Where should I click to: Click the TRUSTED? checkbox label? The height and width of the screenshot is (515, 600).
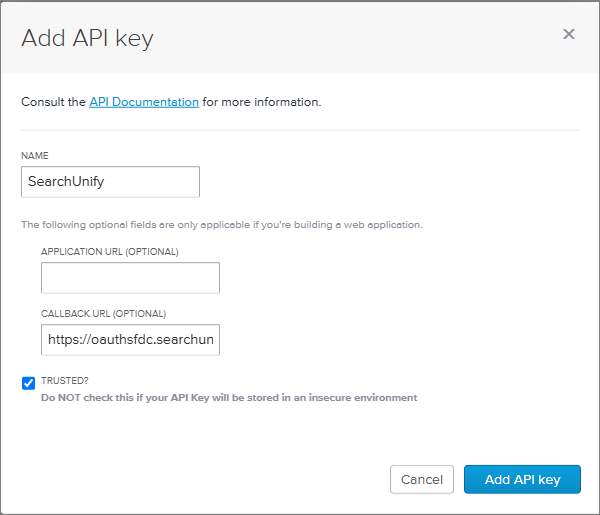tap(65, 381)
